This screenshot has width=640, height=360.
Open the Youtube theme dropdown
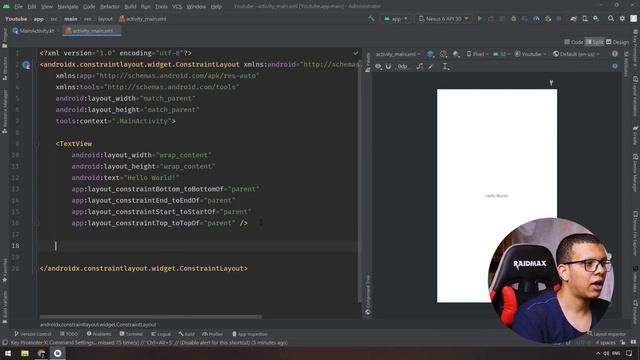pos(530,54)
